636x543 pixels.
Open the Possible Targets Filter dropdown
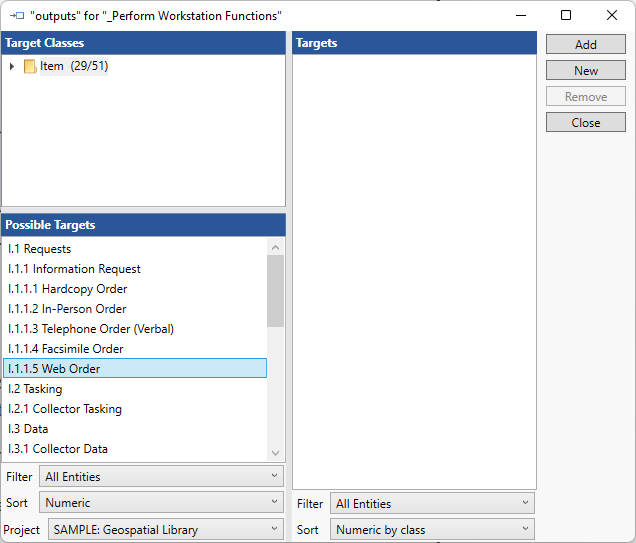161,477
